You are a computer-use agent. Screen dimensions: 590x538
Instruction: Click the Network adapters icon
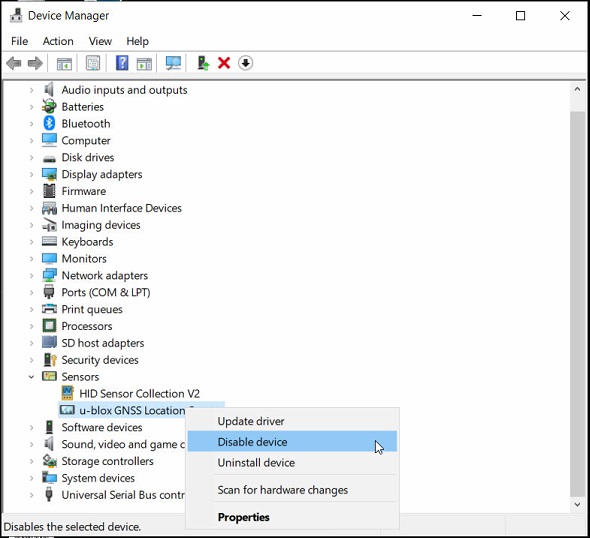[49, 275]
